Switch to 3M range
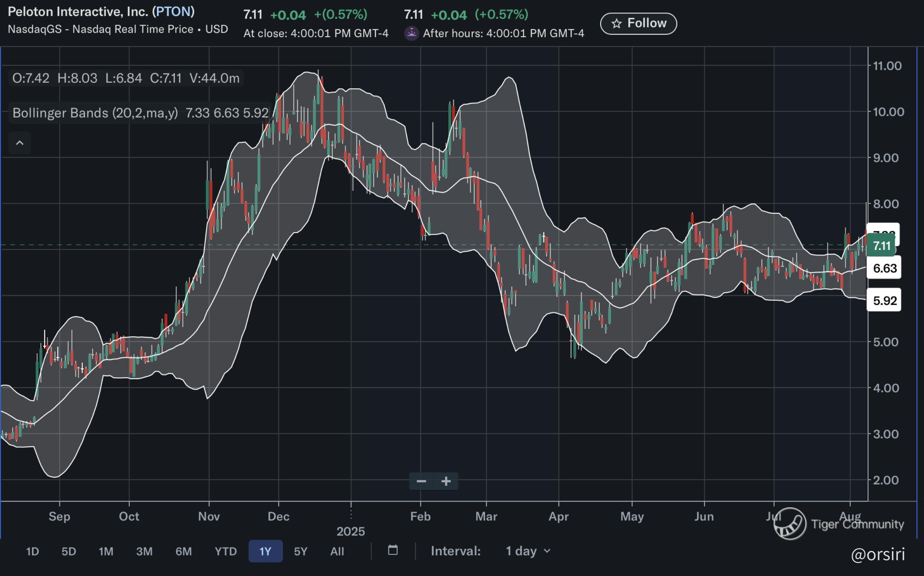The height and width of the screenshot is (576, 924). click(145, 551)
